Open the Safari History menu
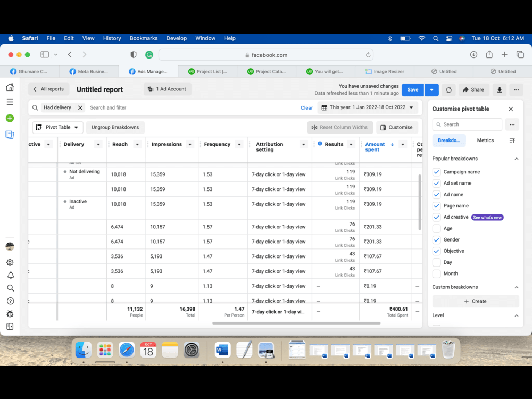Image resolution: width=532 pixels, height=399 pixels. point(112,38)
